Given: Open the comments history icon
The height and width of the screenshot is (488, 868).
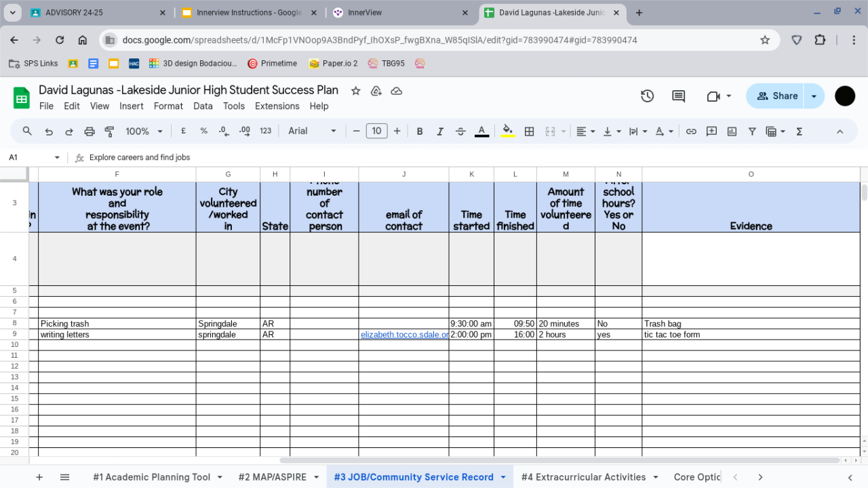Looking at the screenshot, I should pos(678,96).
